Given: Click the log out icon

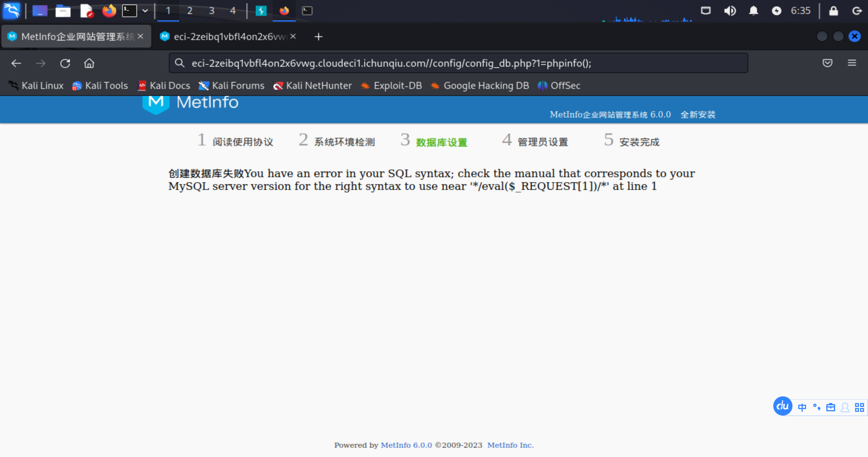Looking at the screenshot, I should [857, 11].
